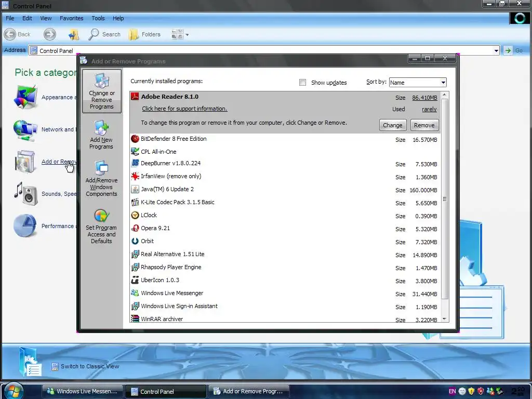
Task: Enable the Show updates checkbox
Action: pyautogui.click(x=303, y=83)
